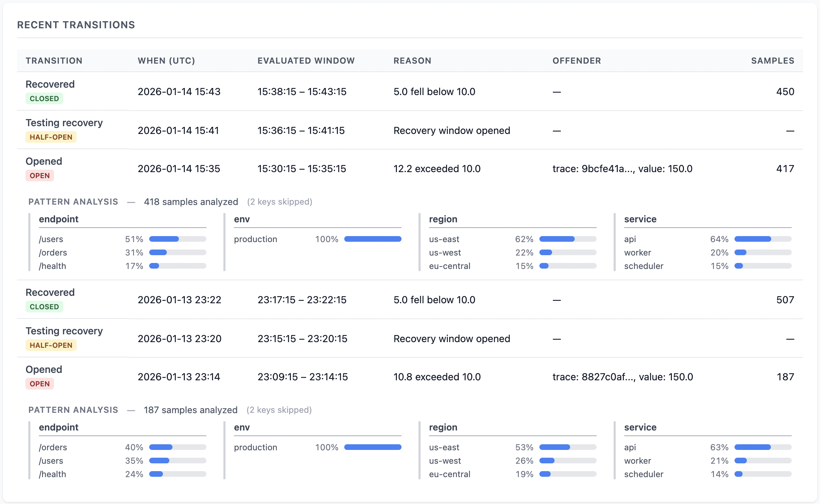Click the Samples column header
820x504 pixels.
(x=772, y=61)
